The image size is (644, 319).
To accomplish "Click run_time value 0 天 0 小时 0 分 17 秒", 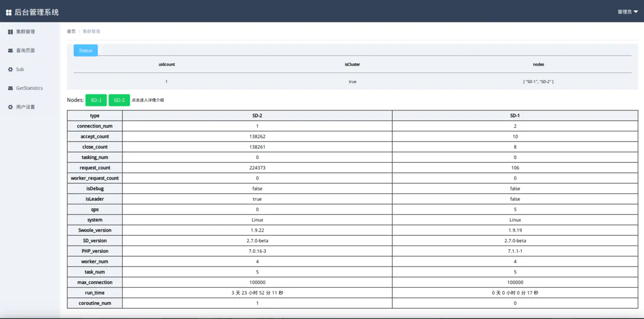I will click(515, 293).
